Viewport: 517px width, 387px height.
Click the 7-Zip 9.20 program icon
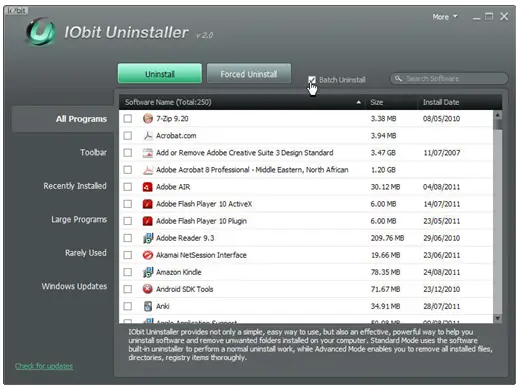pos(148,118)
